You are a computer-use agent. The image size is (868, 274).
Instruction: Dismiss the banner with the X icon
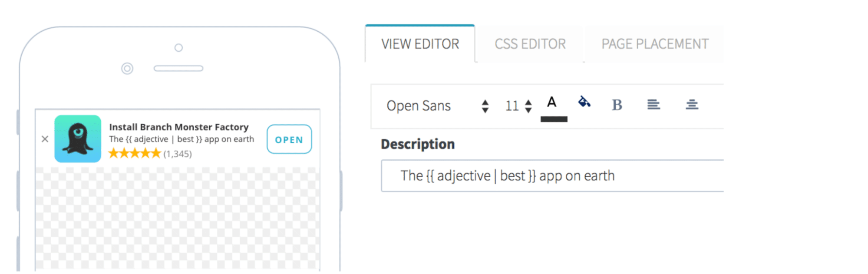(45, 139)
